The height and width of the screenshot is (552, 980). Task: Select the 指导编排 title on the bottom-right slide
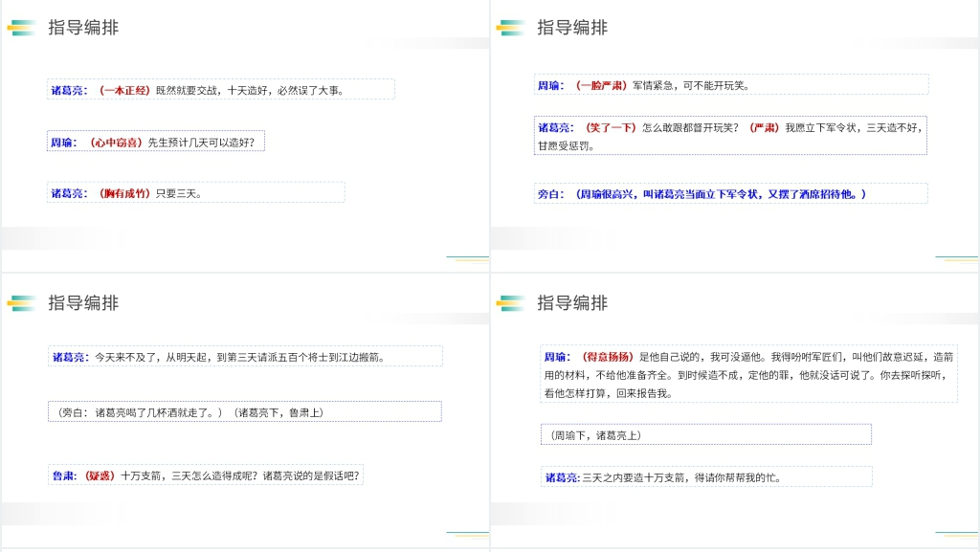pyautogui.click(x=572, y=303)
